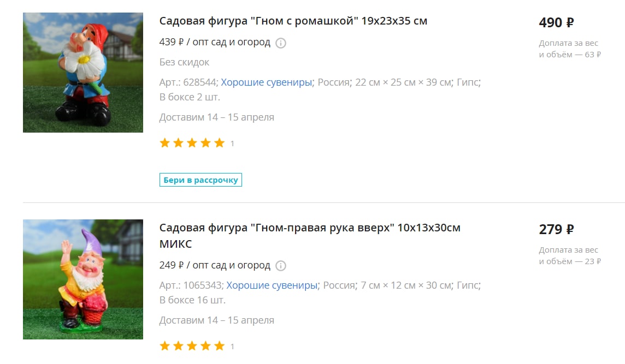The width and height of the screenshot is (625, 364).
Task: Click the "Доплата за вес и объём — 23 ₽" note
Action: pos(570,255)
